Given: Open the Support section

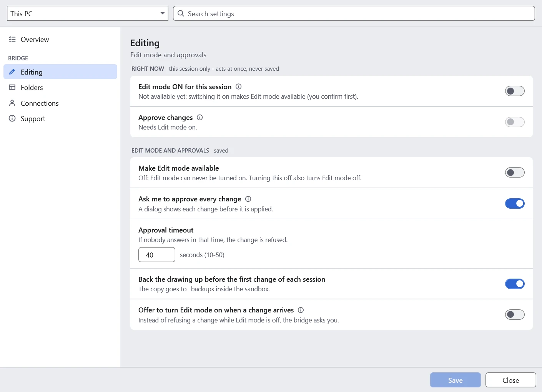Looking at the screenshot, I should (x=60, y=118).
